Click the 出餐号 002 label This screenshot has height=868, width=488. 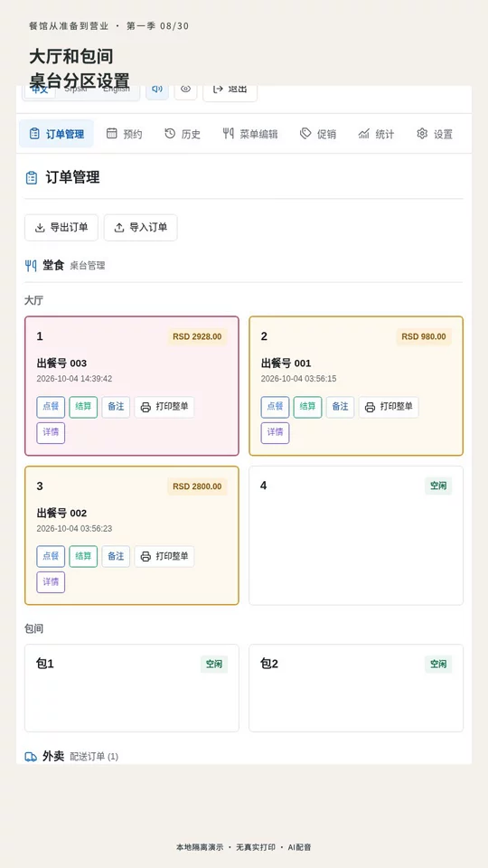pyautogui.click(x=62, y=514)
